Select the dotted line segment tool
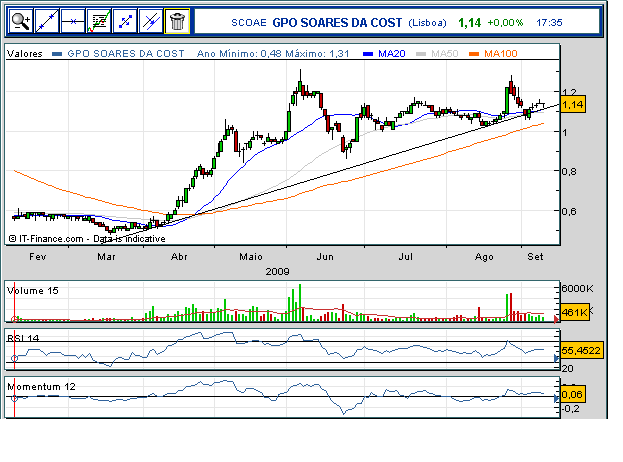This screenshot has height=462, width=623. (x=125, y=19)
